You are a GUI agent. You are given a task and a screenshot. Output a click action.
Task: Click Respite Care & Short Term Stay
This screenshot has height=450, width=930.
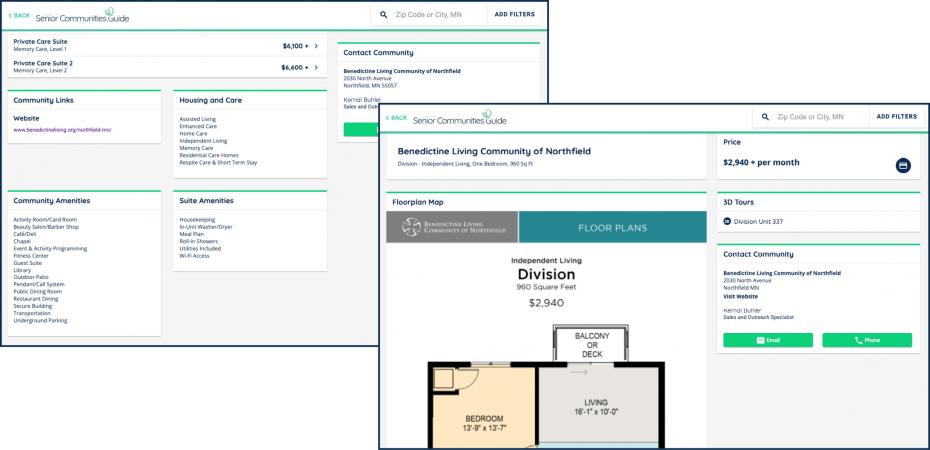218,162
